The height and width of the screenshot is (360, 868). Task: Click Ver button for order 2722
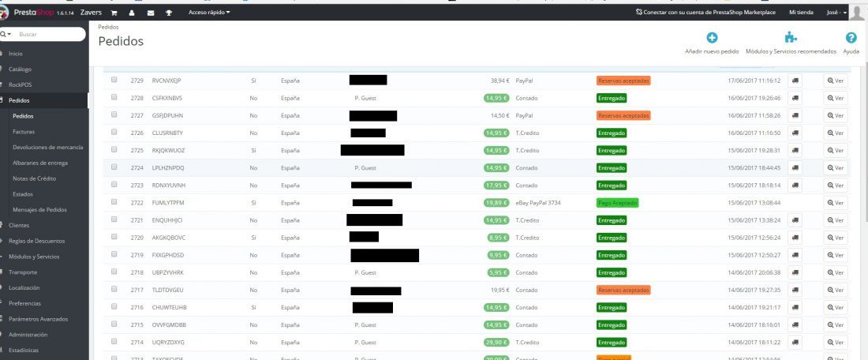(836, 203)
